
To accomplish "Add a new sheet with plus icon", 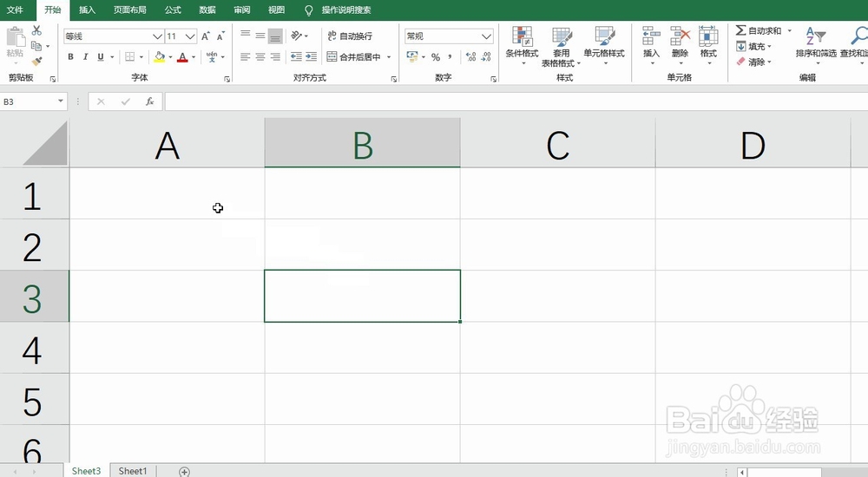I will click(184, 472).
